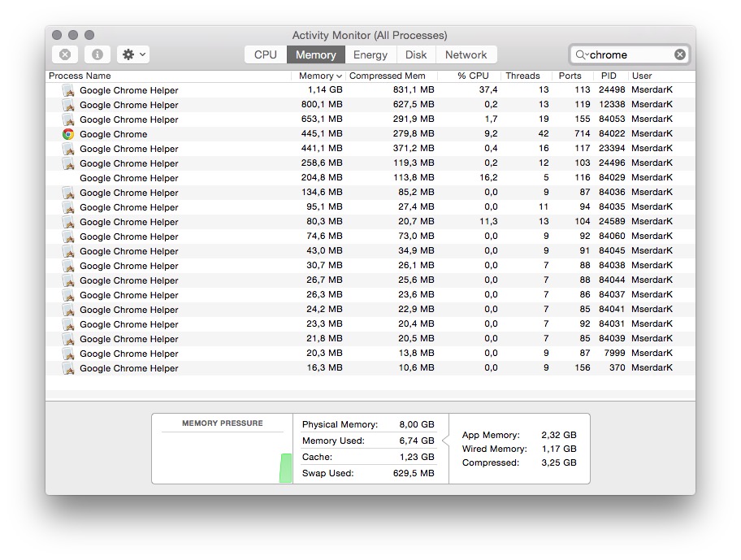Reverse the Memory column sort order

click(320, 76)
